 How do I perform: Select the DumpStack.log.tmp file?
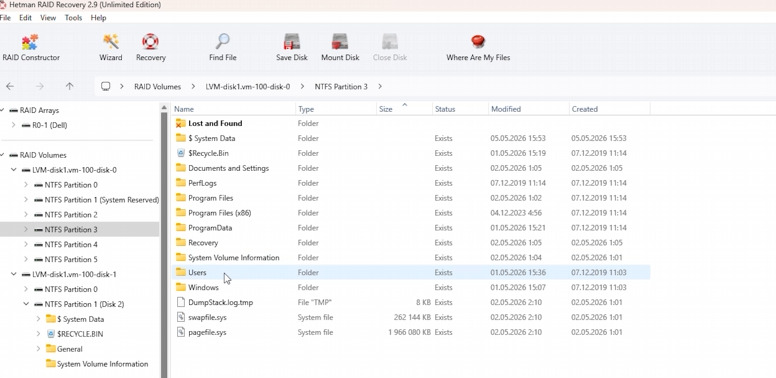click(220, 302)
